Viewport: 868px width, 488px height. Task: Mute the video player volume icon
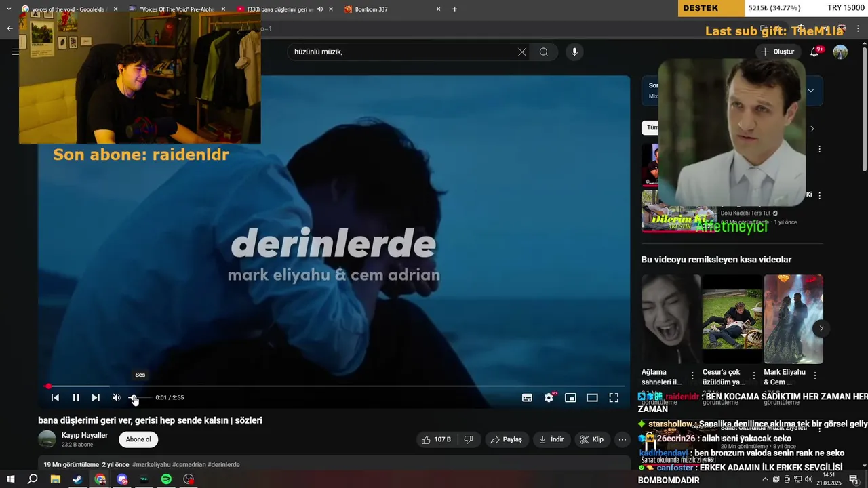[116, 398]
